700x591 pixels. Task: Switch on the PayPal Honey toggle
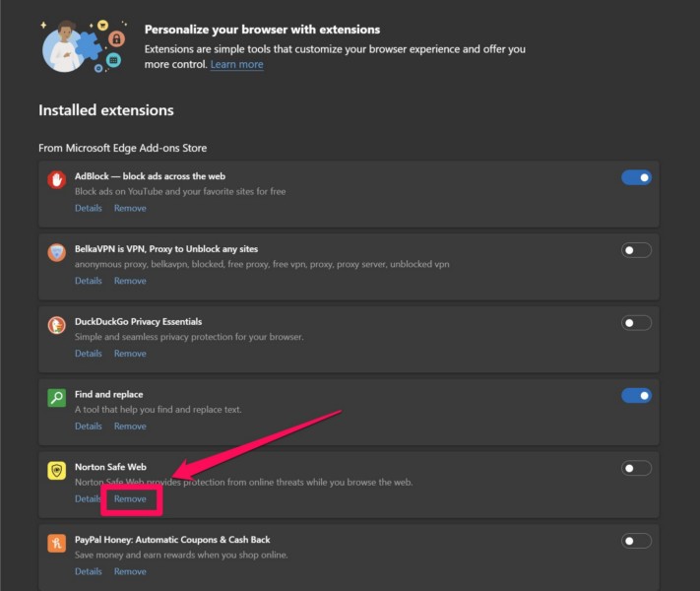click(x=636, y=541)
